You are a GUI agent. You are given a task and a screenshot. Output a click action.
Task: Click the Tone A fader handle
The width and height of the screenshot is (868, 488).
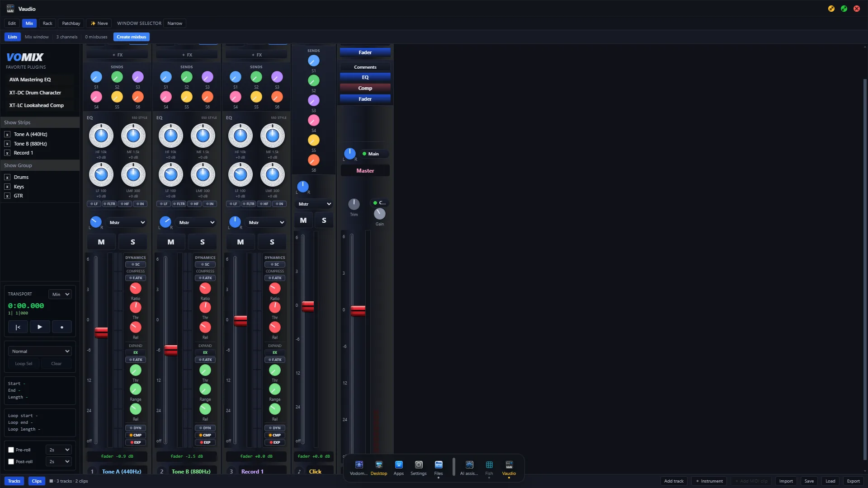101,333
